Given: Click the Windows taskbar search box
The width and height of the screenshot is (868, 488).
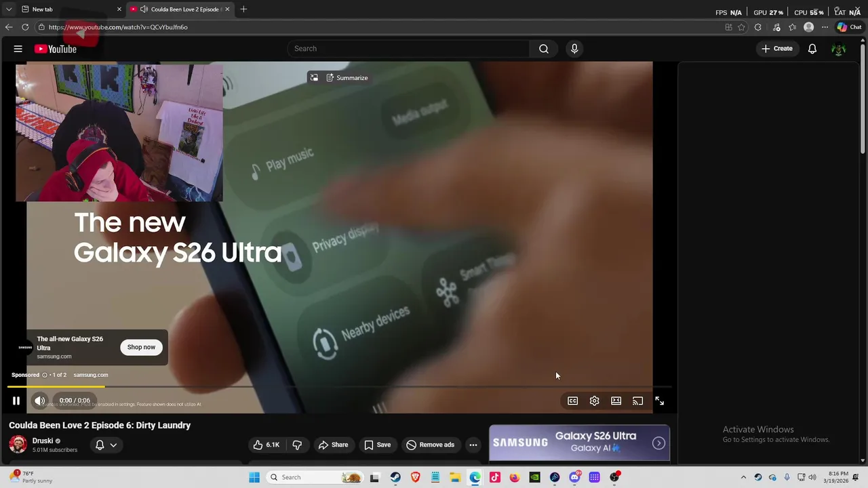Looking at the screenshot, I should tap(315, 477).
